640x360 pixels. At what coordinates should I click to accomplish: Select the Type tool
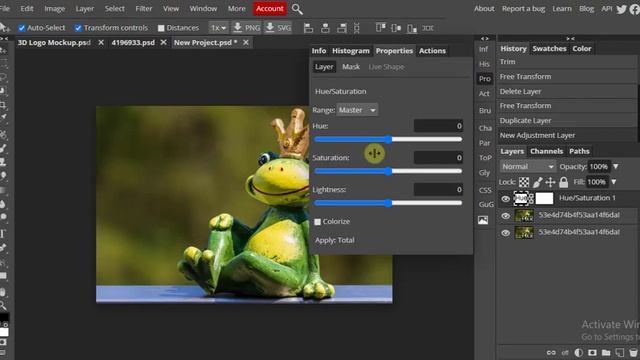click(3, 233)
